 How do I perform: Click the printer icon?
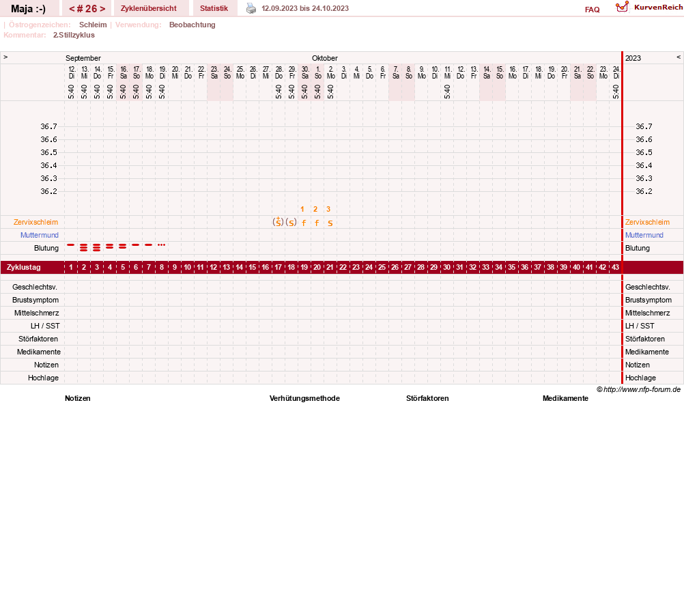click(251, 8)
